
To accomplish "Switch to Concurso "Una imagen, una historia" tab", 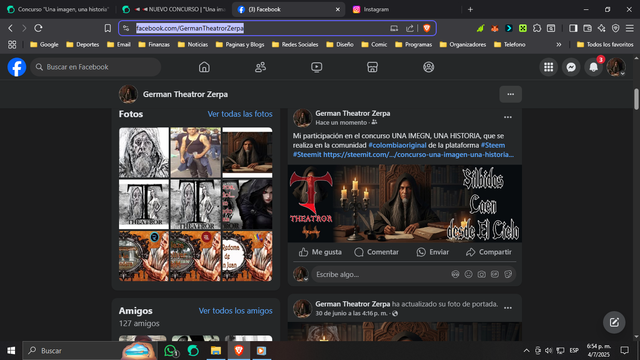I will (59, 9).
